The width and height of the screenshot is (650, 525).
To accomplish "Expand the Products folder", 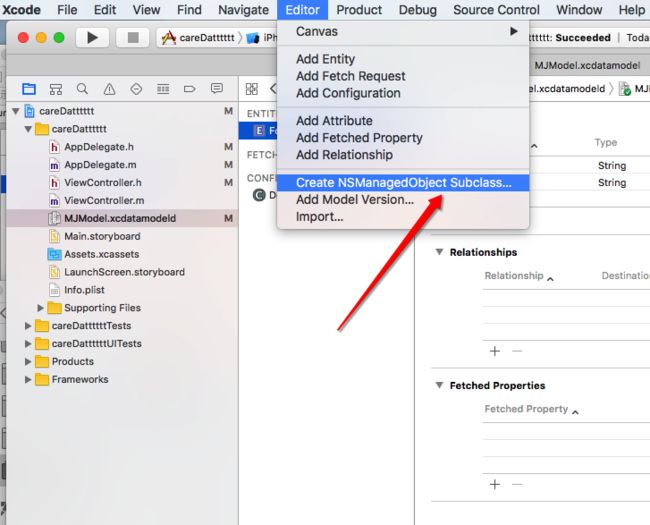I will [x=28, y=361].
